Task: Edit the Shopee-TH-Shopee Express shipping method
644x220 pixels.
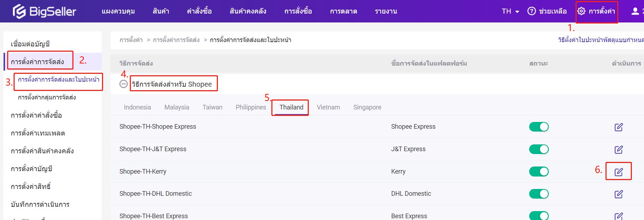Action: point(618,127)
